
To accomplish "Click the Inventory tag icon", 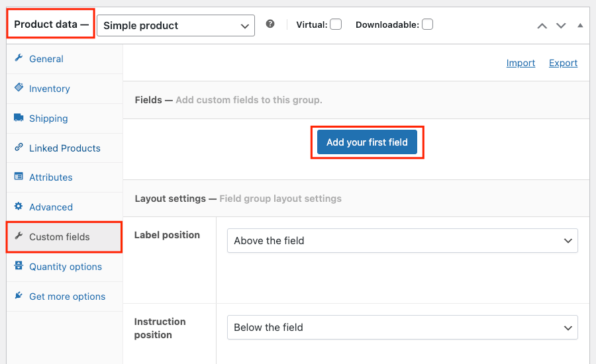I will click(x=19, y=87).
